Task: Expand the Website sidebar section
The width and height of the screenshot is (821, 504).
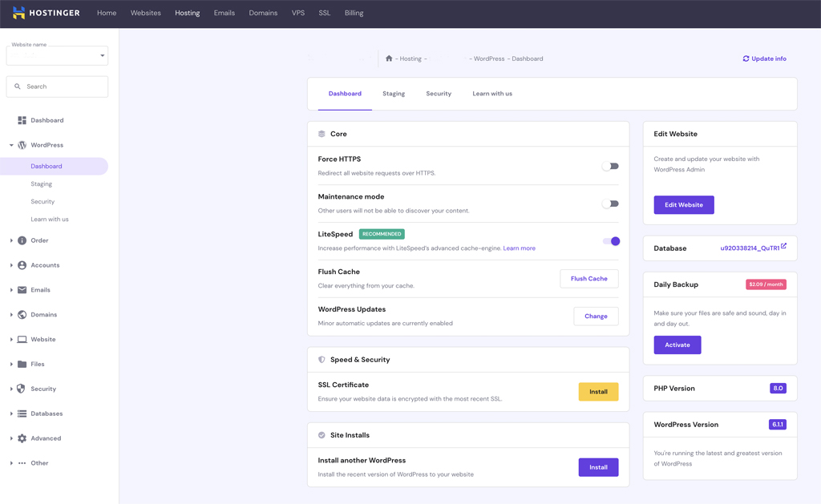Action: click(x=11, y=339)
